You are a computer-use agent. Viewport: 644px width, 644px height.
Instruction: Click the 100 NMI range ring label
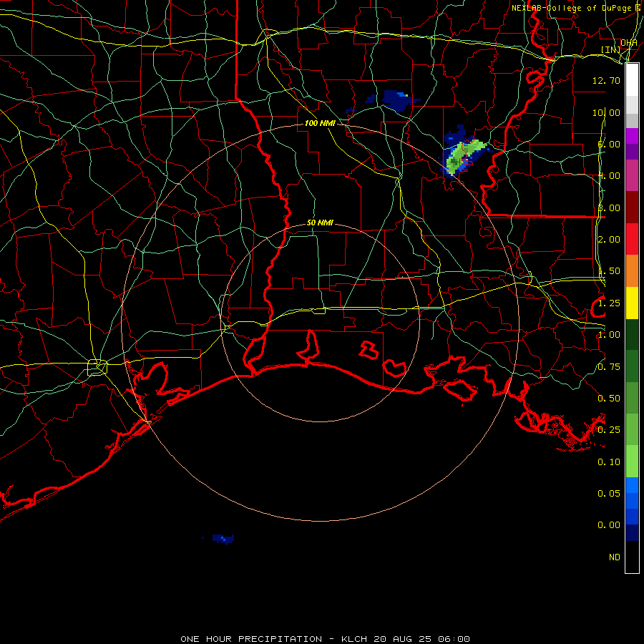tap(320, 123)
